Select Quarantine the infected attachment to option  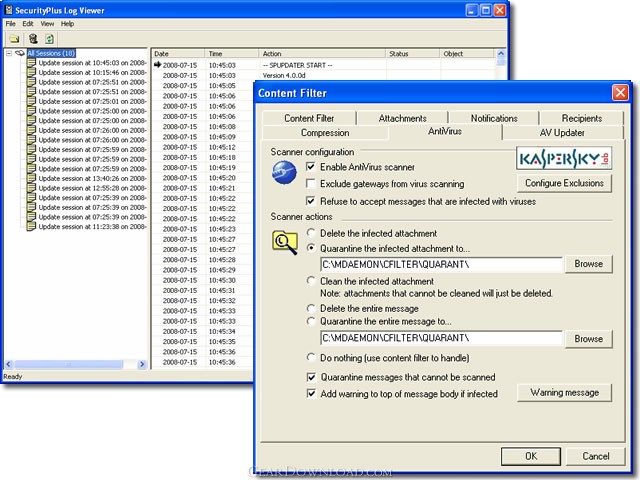pyautogui.click(x=311, y=248)
